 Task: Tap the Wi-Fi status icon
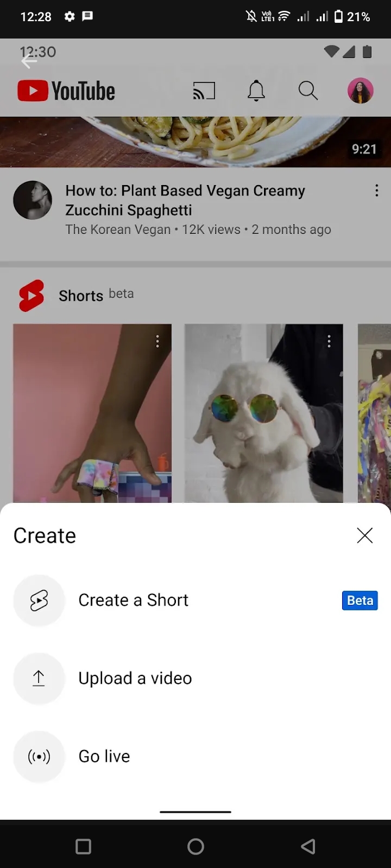[283, 16]
